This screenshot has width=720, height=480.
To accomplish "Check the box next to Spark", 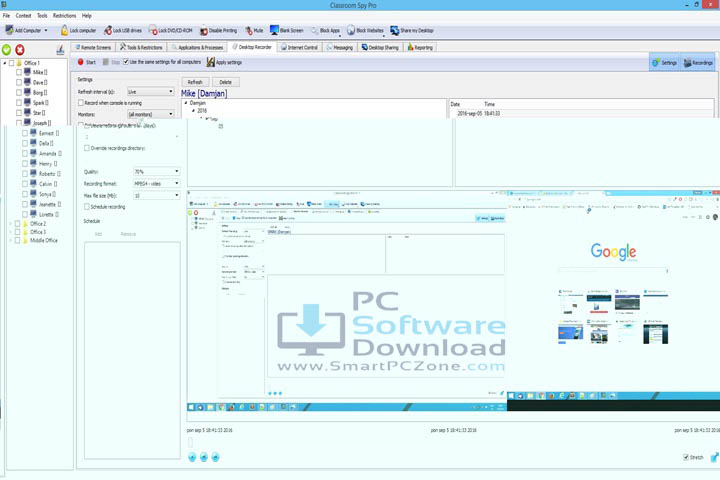I will tap(19, 103).
